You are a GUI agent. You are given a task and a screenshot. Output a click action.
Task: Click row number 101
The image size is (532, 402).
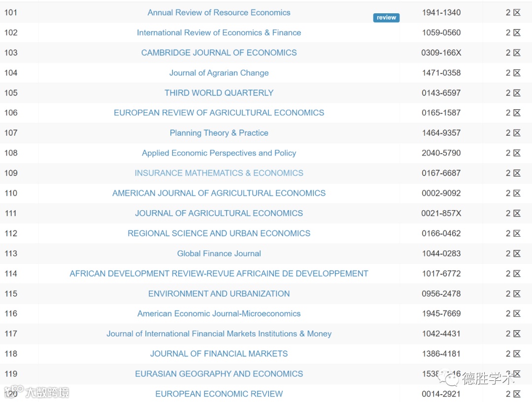[x=10, y=12]
